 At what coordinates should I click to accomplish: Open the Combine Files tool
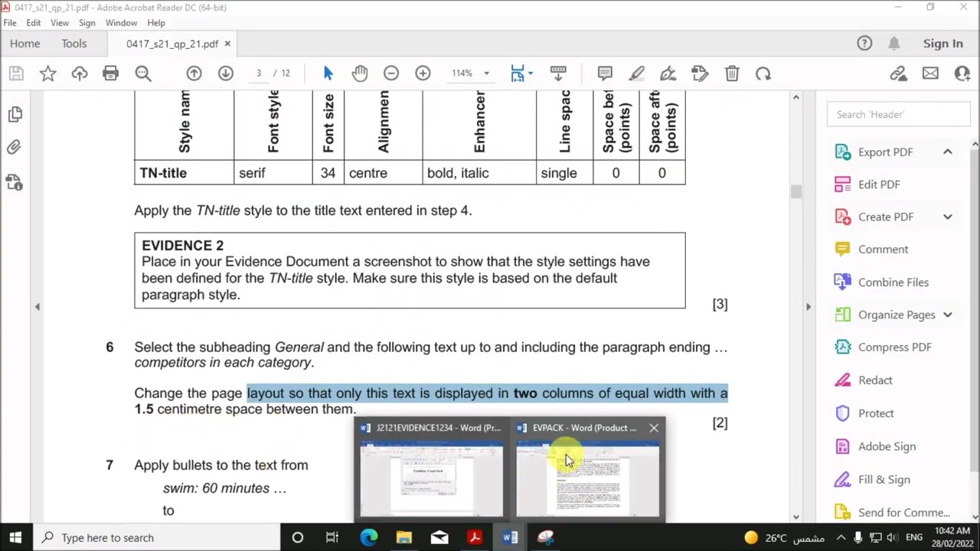pyautogui.click(x=893, y=282)
